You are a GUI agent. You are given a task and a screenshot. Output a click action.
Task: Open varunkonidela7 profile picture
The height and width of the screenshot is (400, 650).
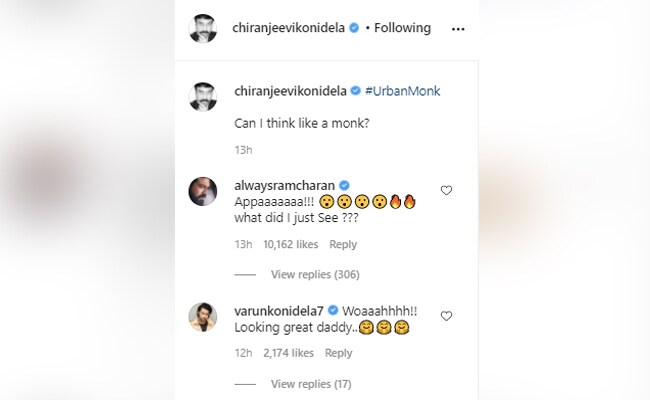click(203, 317)
